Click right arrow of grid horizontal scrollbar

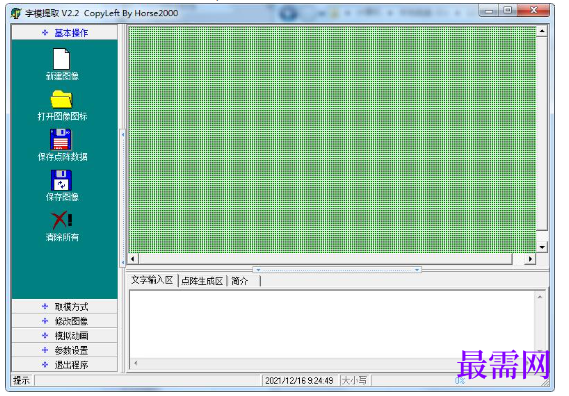coord(530,259)
